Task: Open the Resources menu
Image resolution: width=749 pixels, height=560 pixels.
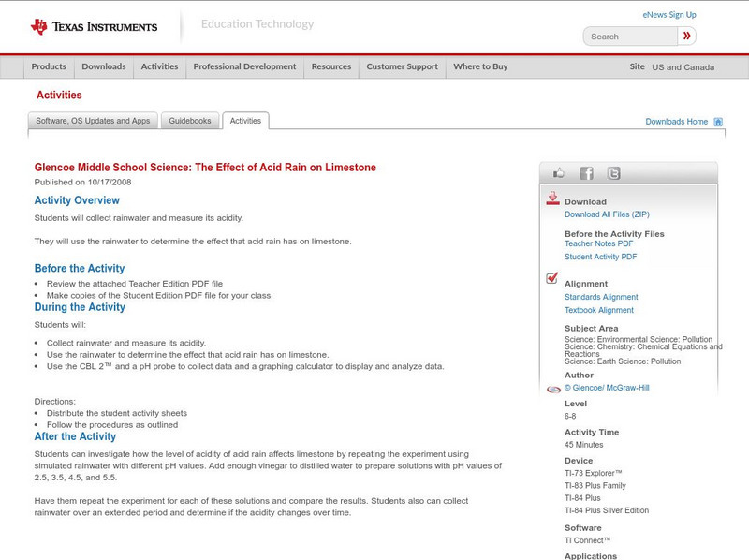Action: tap(331, 66)
